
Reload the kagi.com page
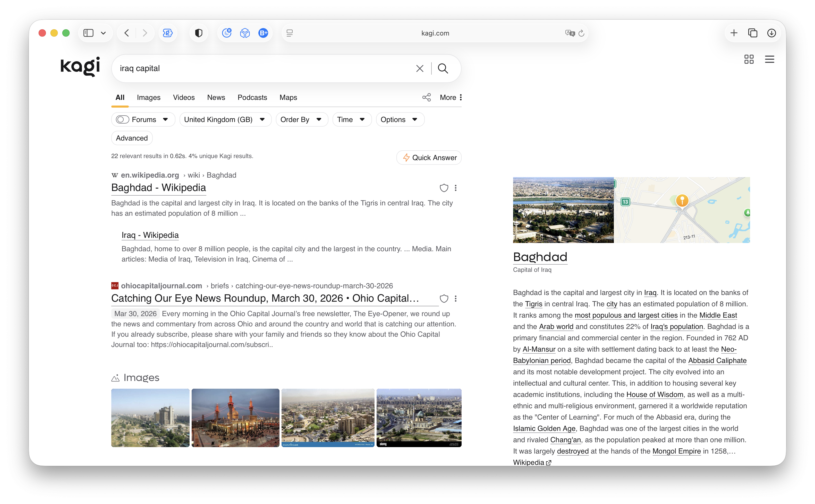point(581,33)
